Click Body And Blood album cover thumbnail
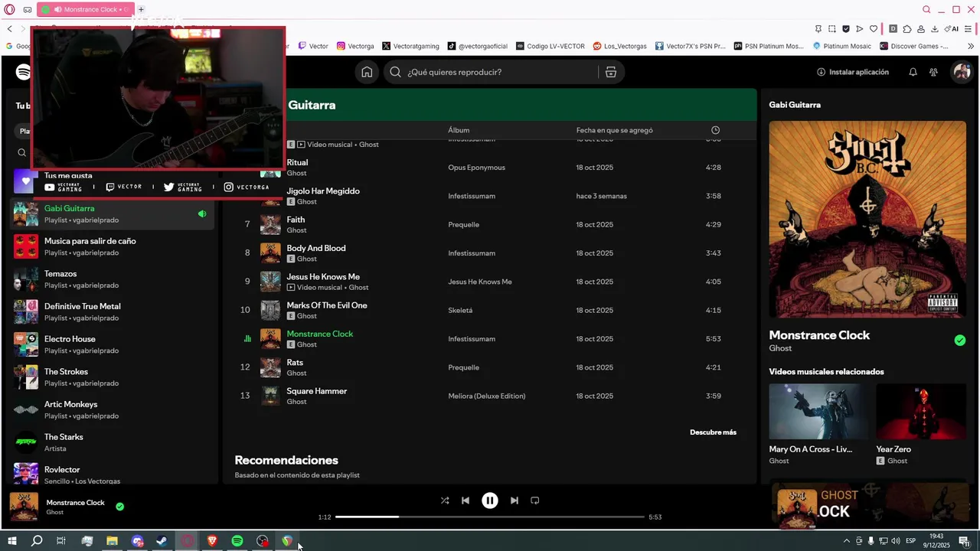This screenshot has height=551, width=980. (x=270, y=253)
